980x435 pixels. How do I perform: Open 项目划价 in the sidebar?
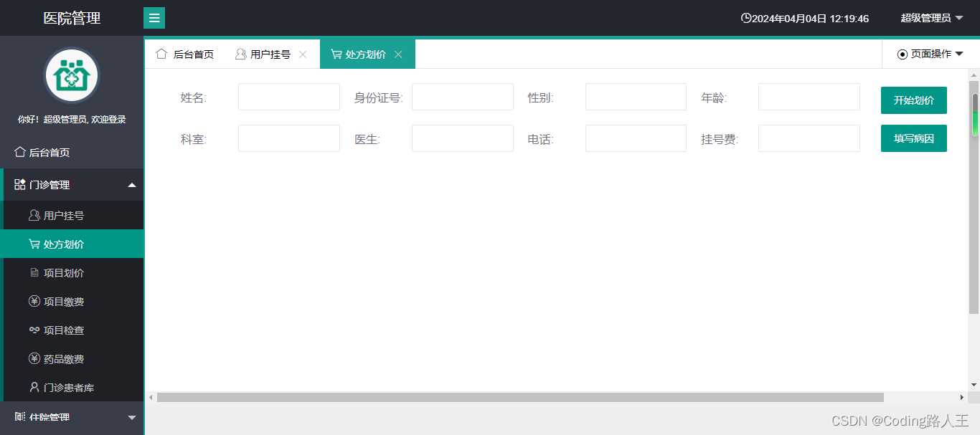click(x=73, y=272)
